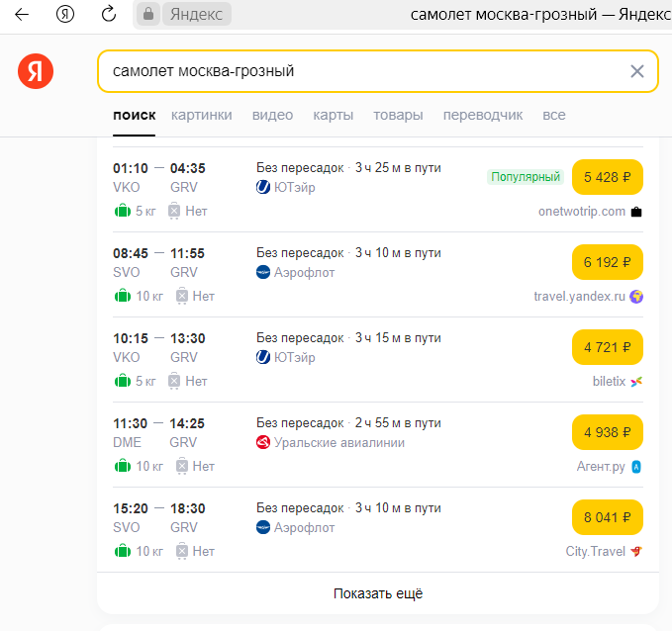This screenshot has width=672, height=631.
Task: Clear the search field with X icon
Action: (636, 71)
